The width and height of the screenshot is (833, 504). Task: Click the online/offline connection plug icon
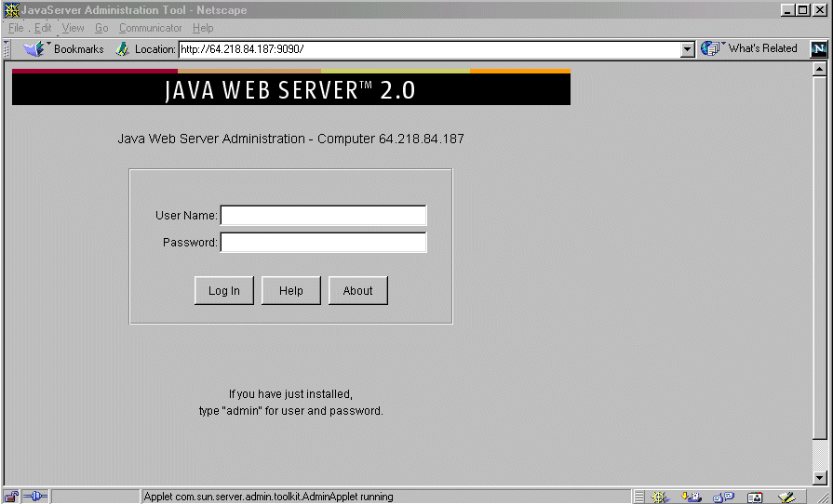35,497
